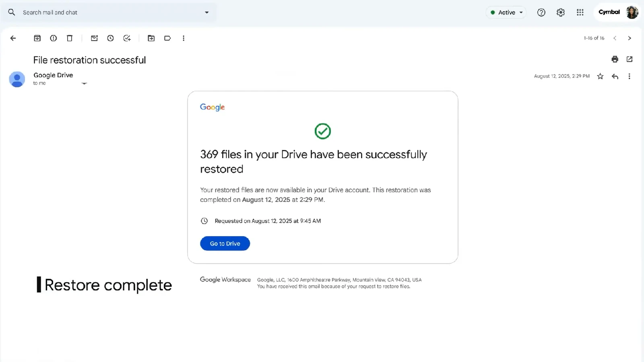The height and width of the screenshot is (362, 644).
Task: Print the email message
Action: click(615, 60)
